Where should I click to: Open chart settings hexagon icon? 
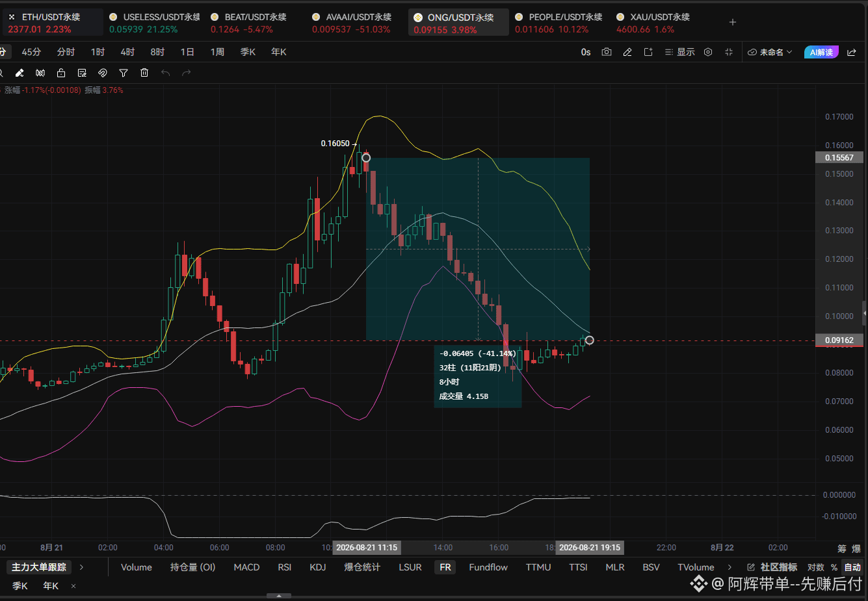[x=708, y=52]
